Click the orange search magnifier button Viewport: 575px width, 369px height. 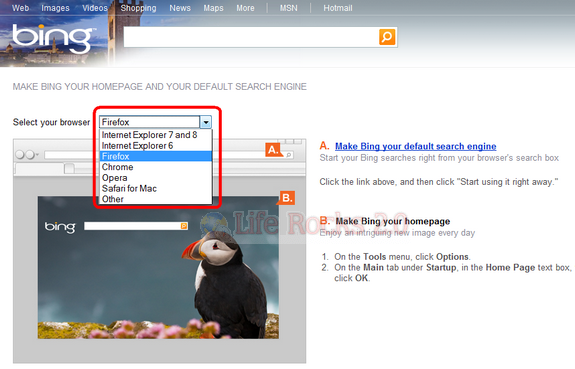[387, 37]
